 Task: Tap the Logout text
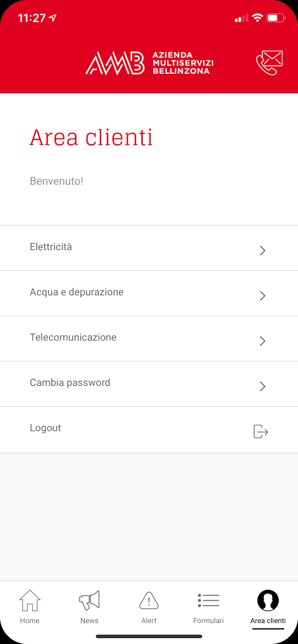[x=45, y=428]
